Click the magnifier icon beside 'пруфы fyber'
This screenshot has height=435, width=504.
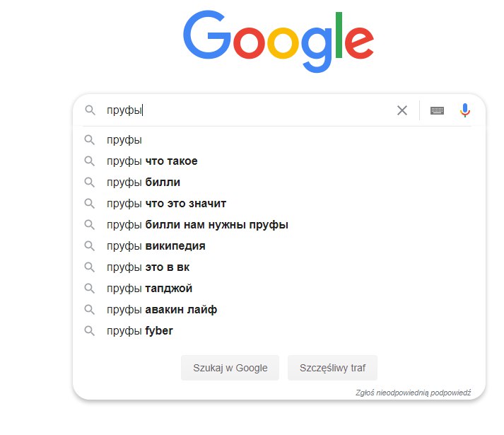click(89, 331)
